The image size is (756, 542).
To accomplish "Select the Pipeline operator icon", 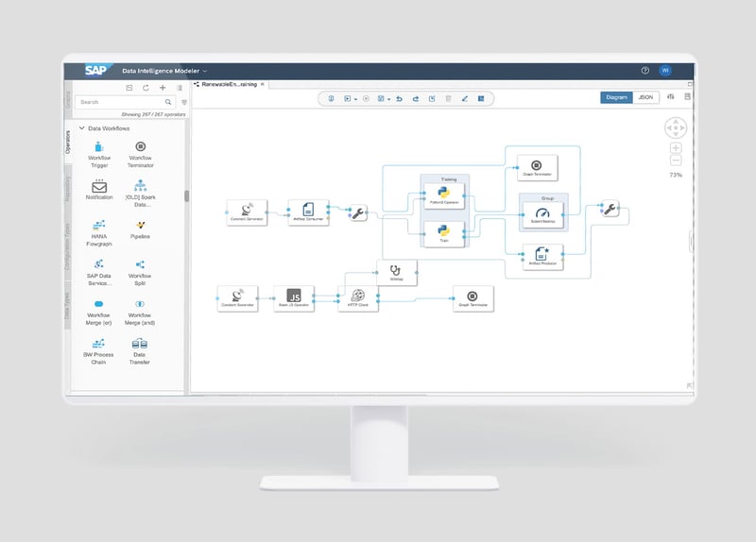I will pos(140,225).
